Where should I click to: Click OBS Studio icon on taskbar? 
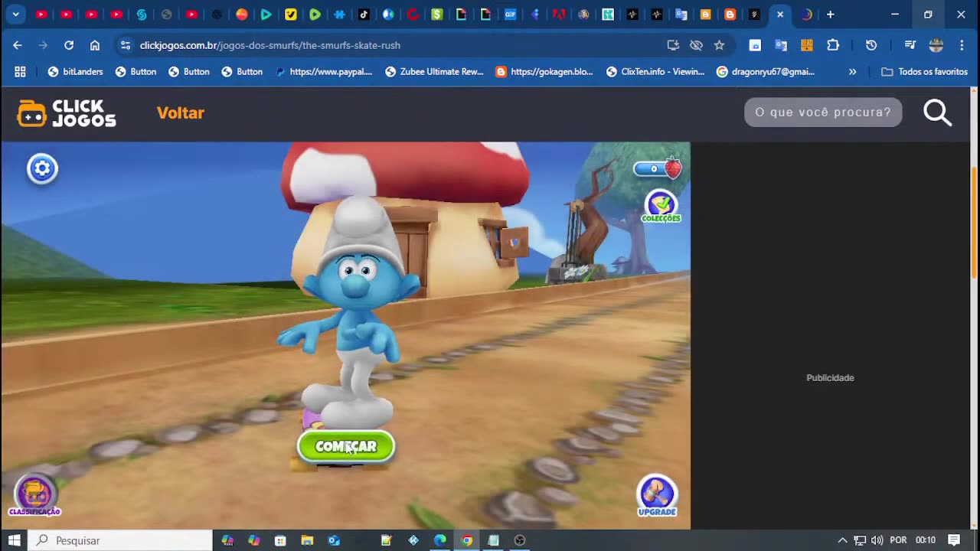click(520, 540)
